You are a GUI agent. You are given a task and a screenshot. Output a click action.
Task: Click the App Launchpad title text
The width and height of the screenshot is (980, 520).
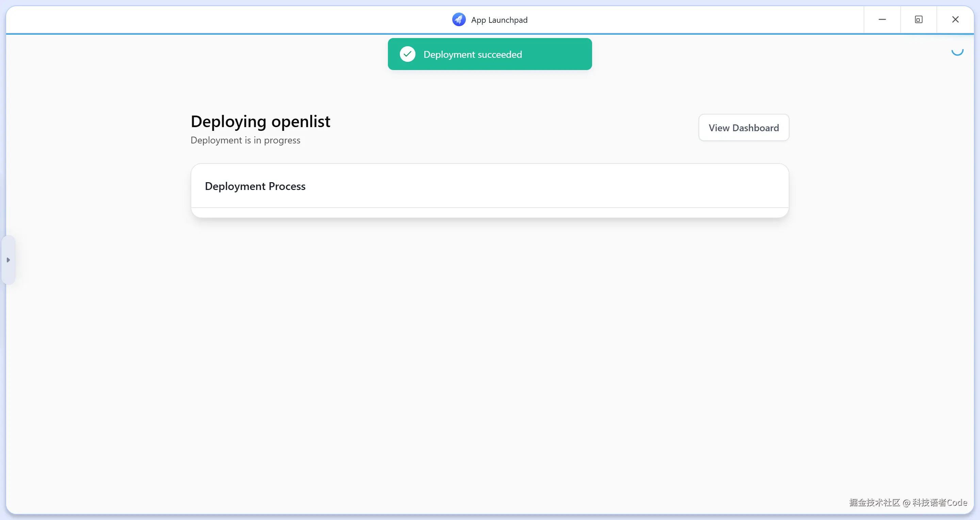(499, 20)
